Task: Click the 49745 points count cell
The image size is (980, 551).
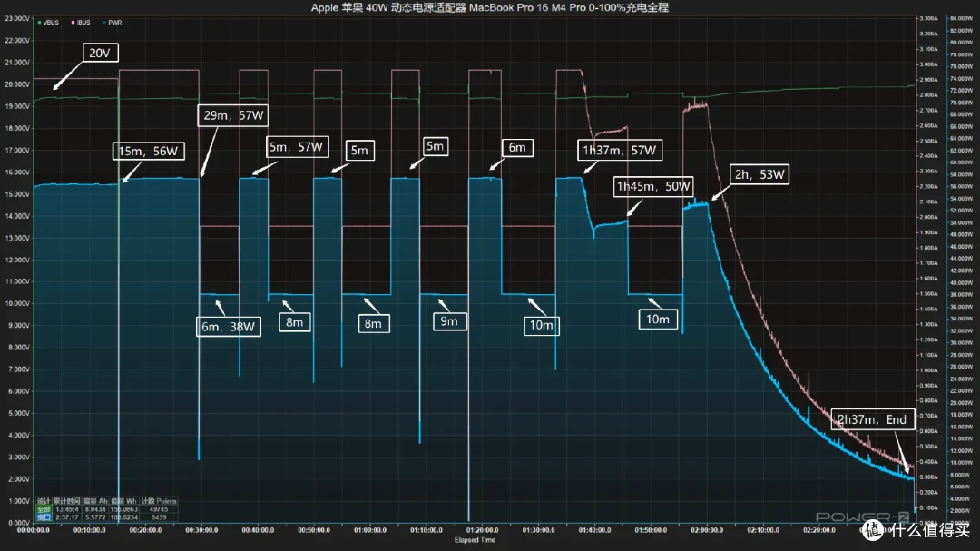Action: tap(159, 510)
